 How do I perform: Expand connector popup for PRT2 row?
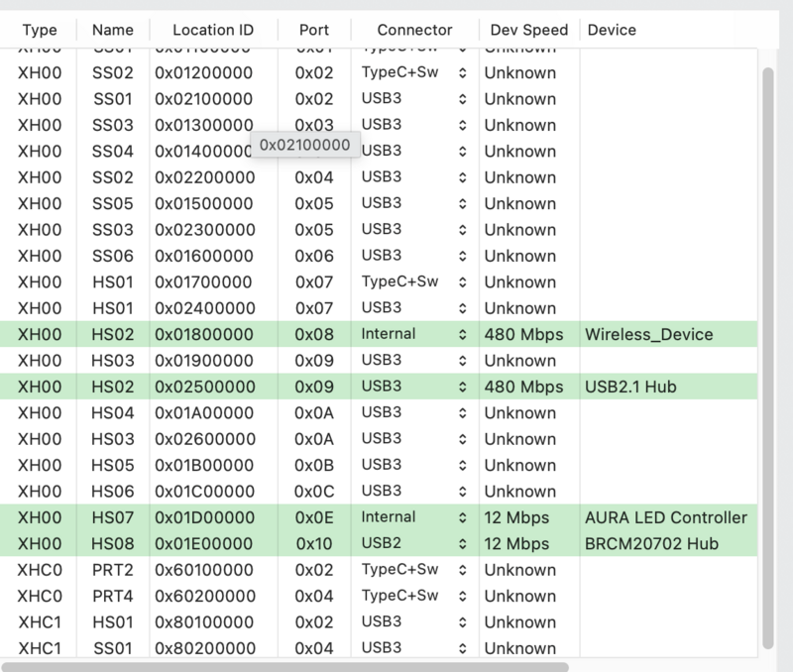pos(413,570)
